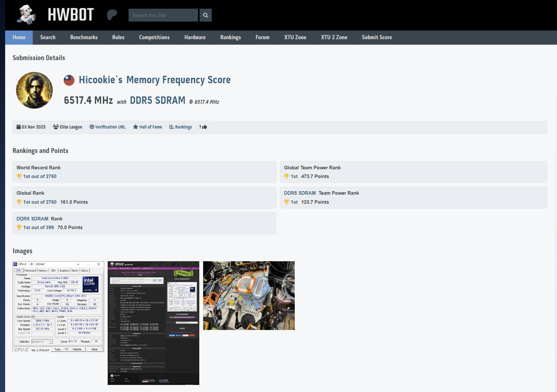Click the thumbs-up like icon
The image size is (557, 392).
tap(204, 127)
